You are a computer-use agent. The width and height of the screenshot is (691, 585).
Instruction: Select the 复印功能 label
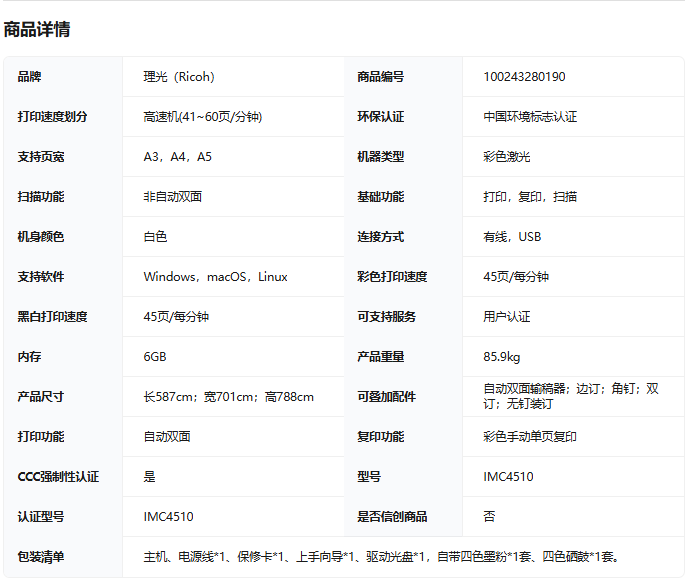tap(381, 437)
